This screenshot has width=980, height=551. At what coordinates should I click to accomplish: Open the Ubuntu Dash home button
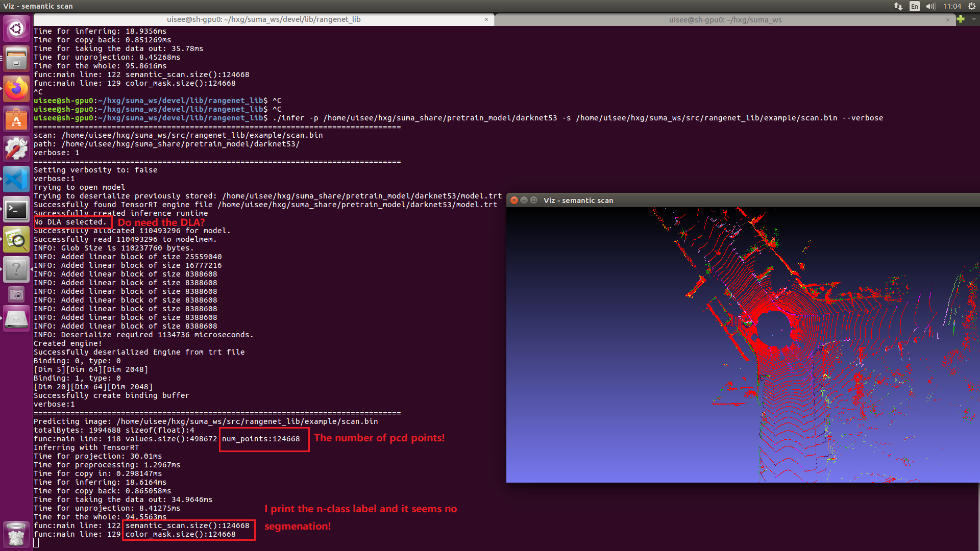(x=17, y=29)
